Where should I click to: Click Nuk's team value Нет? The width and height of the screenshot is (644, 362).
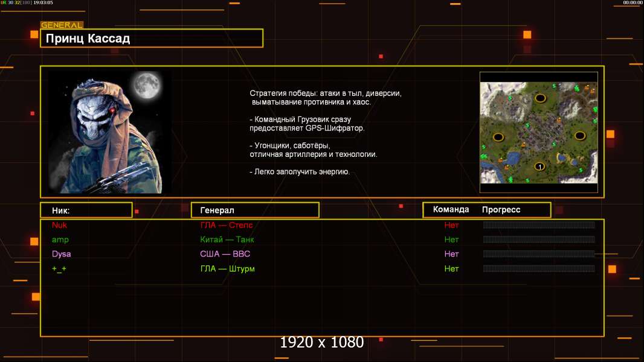click(x=451, y=224)
